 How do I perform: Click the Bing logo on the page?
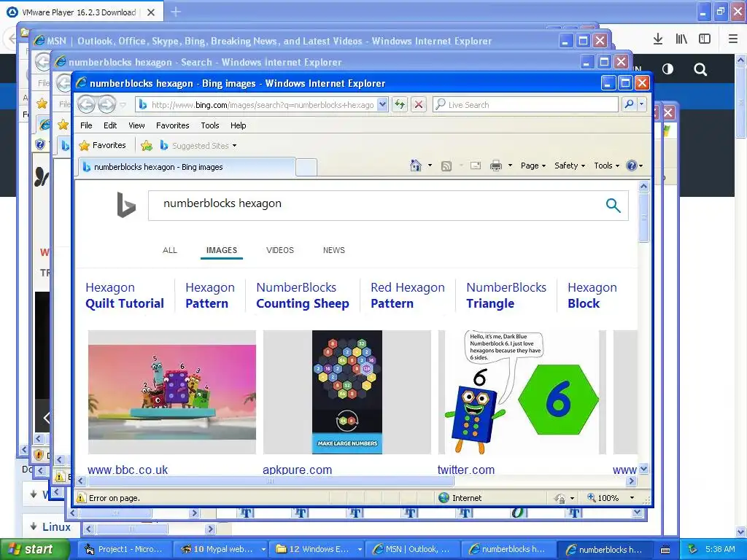pyautogui.click(x=126, y=205)
